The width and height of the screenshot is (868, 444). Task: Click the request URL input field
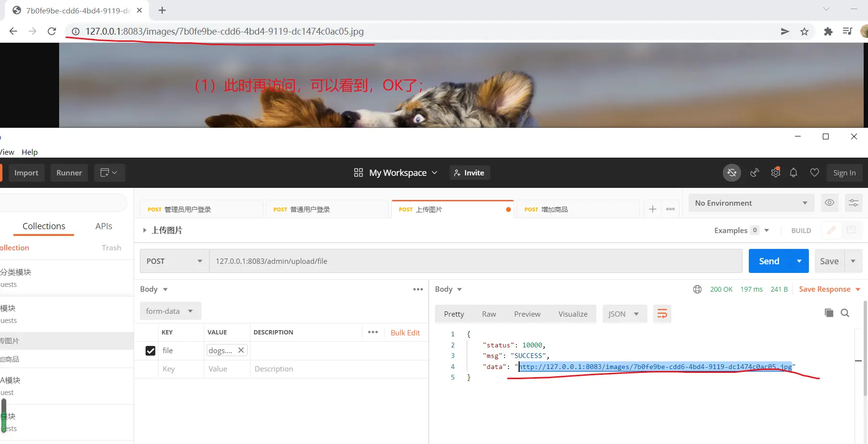pyautogui.click(x=476, y=261)
